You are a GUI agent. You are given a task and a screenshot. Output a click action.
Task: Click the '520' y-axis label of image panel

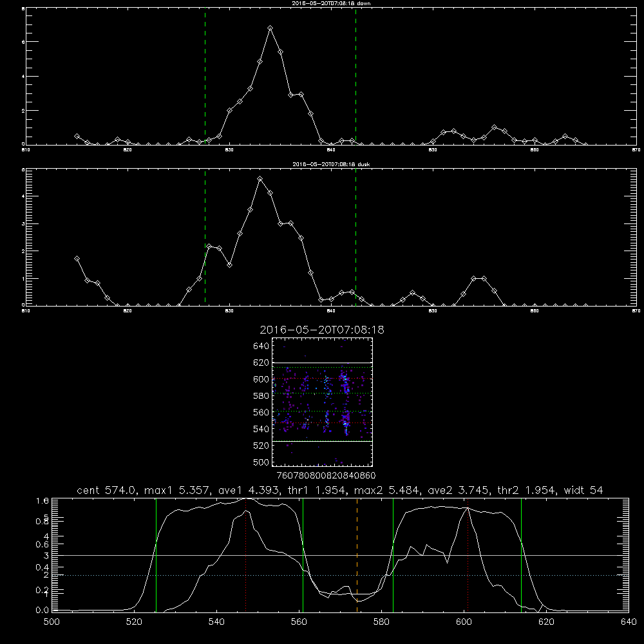click(261, 446)
